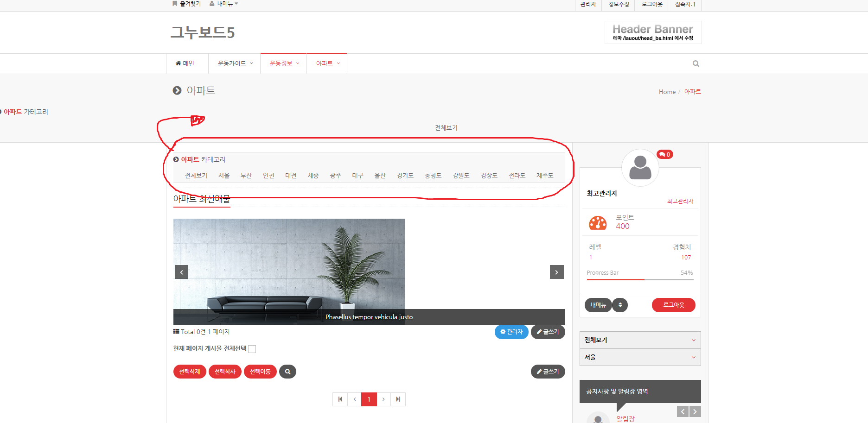Click the 알림장 link
Image resolution: width=868 pixels, height=423 pixels.
(625, 419)
